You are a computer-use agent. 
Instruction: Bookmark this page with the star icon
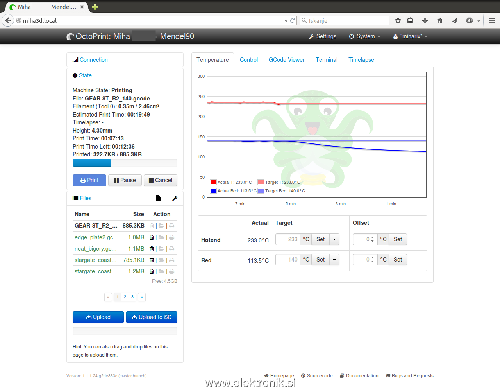pos(398,21)
